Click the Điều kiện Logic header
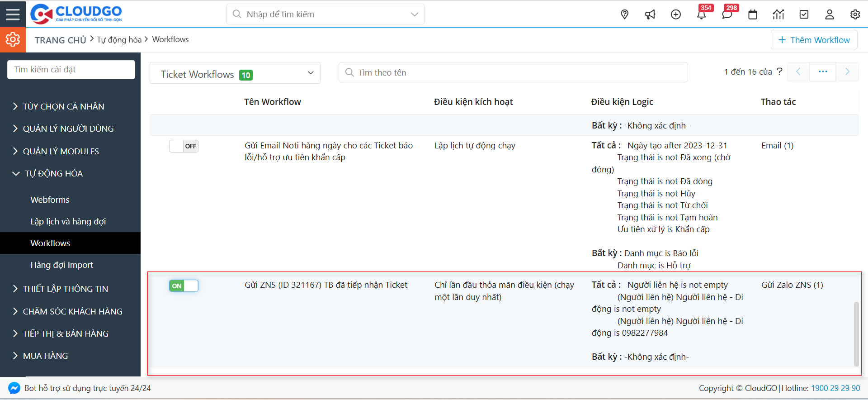 (x=622, y=102)
